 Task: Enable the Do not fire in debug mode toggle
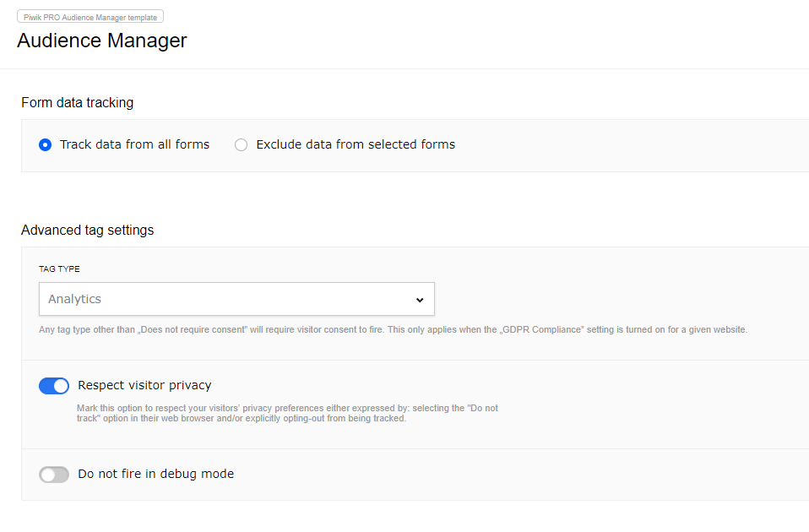(x=54, y=475)
